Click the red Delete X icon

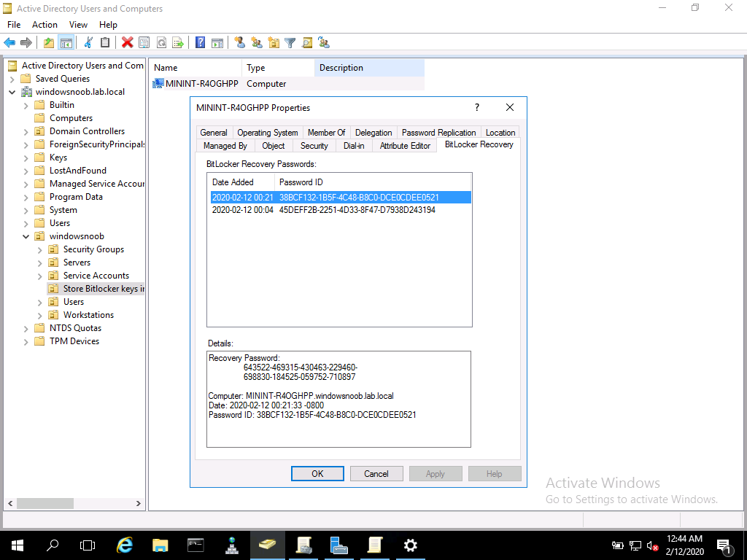pyautogui.click(x=127, y=42)
